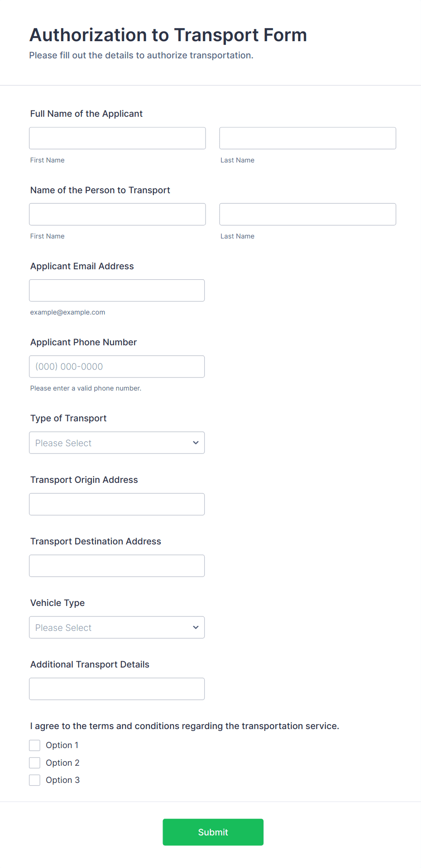421x868 pixels.
Task: Click the Option 3 label text
Action: pos(62,780)
